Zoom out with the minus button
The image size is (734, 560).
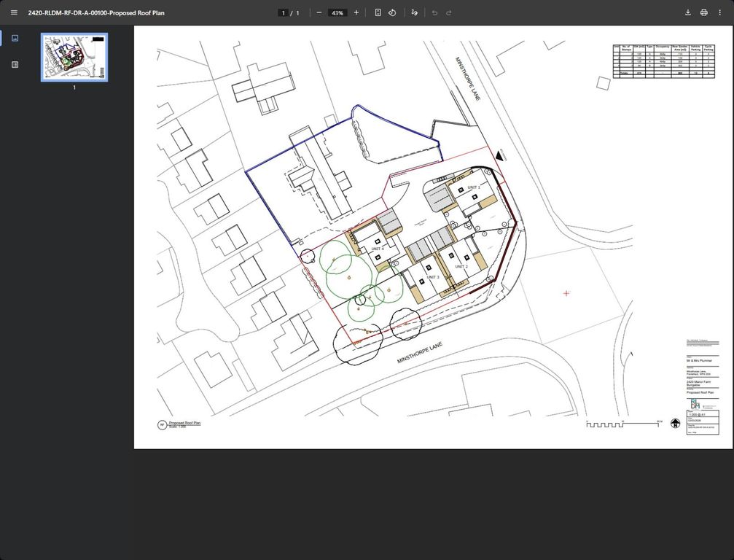pos(319,12)
